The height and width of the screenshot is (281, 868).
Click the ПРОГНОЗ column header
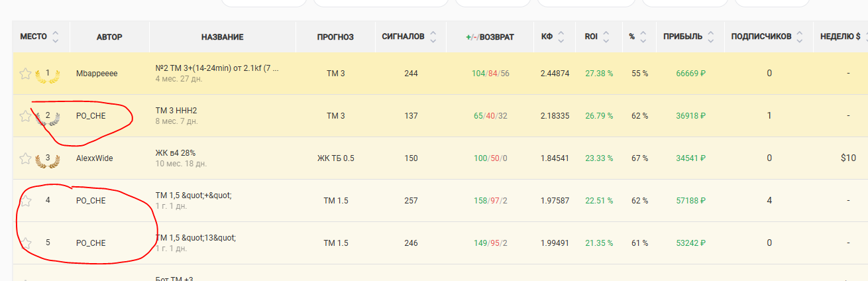coord(335,37)
